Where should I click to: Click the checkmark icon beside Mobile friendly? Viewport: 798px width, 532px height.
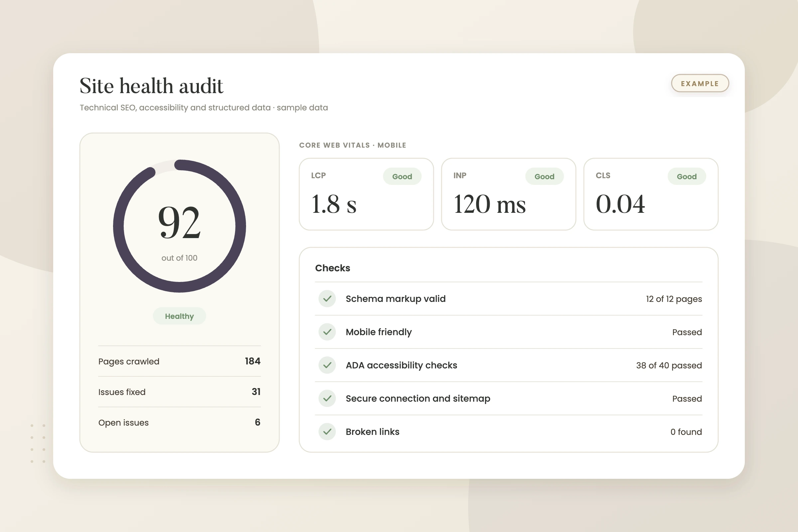point(327,332)
